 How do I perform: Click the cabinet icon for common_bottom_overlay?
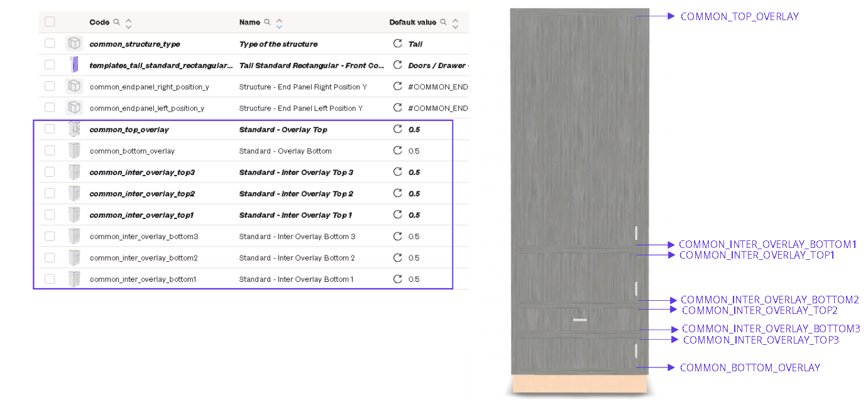[74, 150]
